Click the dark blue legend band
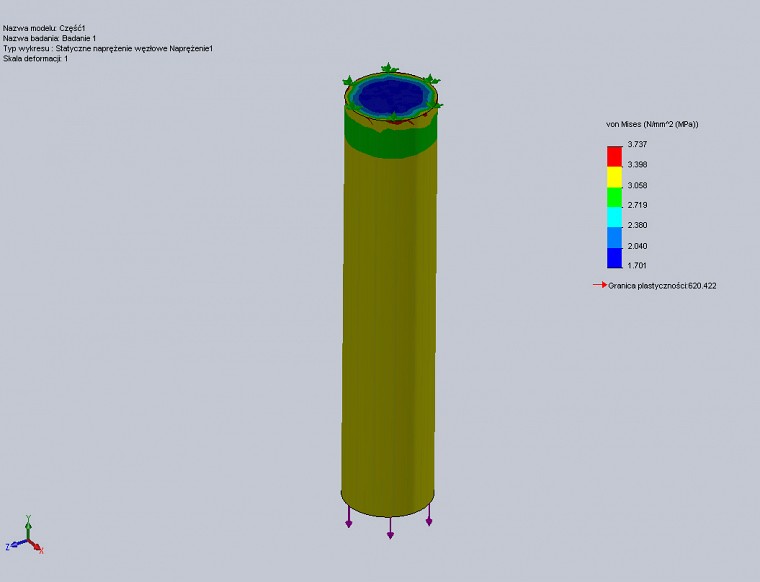Viewport: 760px width, 582px height. point(614,258)
